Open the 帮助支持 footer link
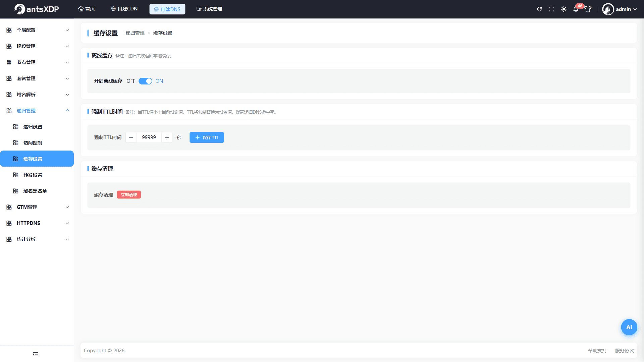The width and height of the screenshot is (644, 362). (x=597, y=351)
